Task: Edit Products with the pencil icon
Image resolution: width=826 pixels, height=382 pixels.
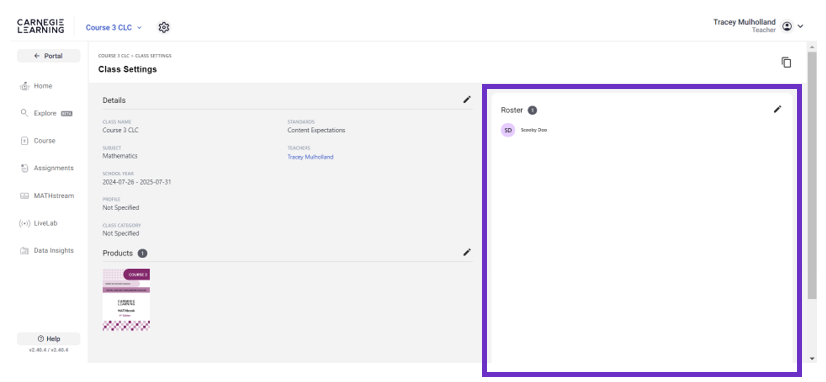Action: (467, 252)
